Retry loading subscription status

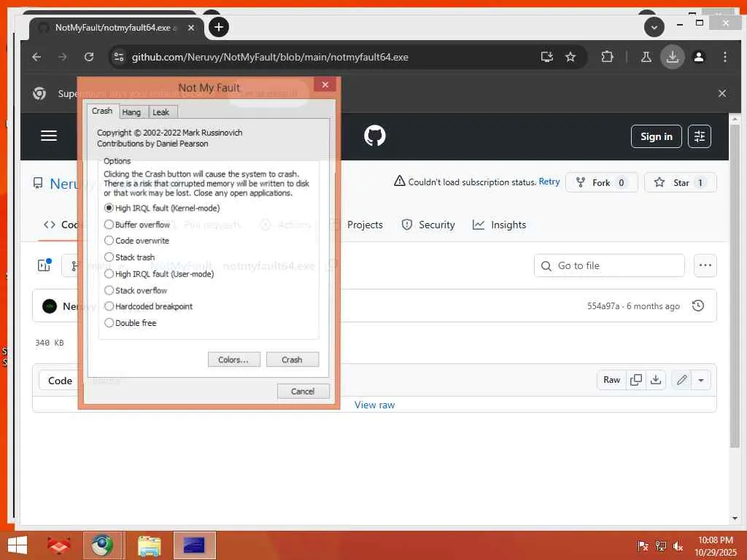click(x=549, y=182)
